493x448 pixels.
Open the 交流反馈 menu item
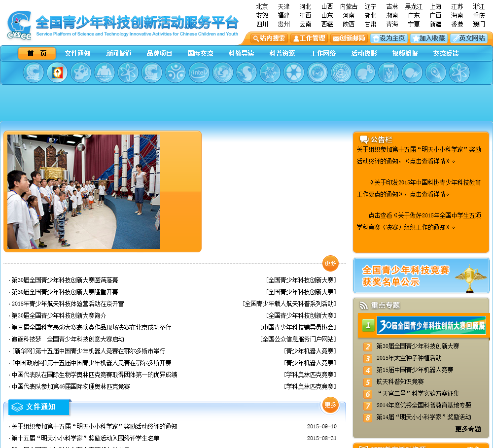pyautogui.click(x=446, y=53)
